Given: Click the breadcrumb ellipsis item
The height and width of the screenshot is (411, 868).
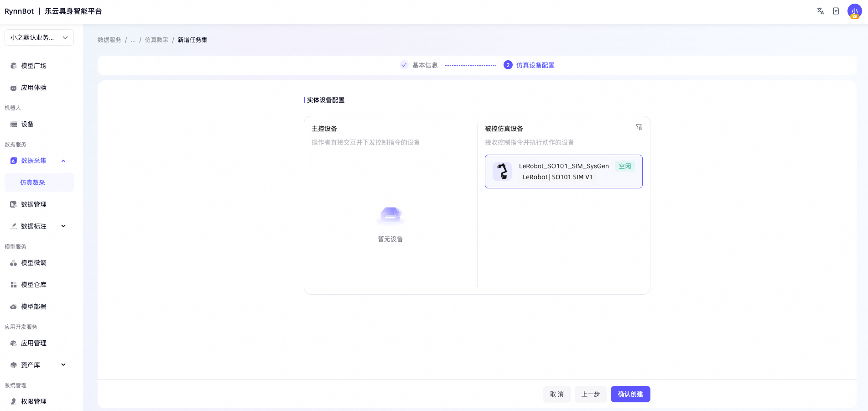Looking at the screenshot, I should (133, 40).
